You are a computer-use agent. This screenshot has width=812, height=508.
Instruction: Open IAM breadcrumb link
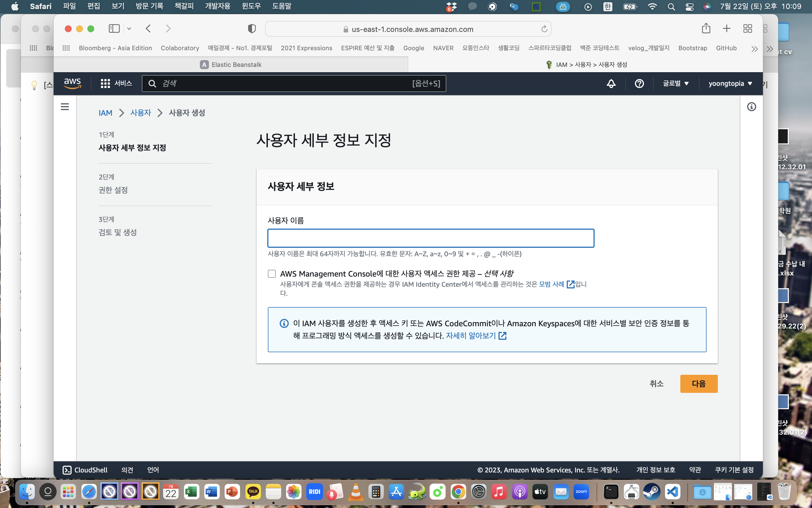click(x=105, y=113)
